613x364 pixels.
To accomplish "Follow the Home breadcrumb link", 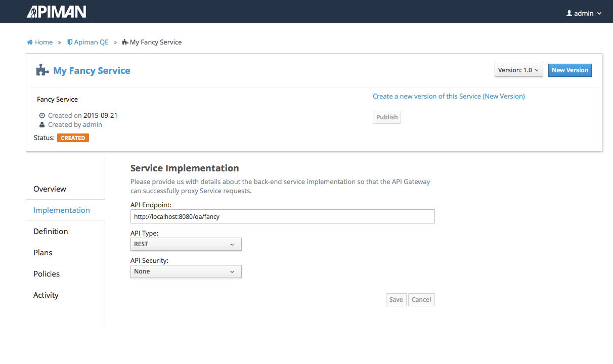I will [x=43, y=42].
